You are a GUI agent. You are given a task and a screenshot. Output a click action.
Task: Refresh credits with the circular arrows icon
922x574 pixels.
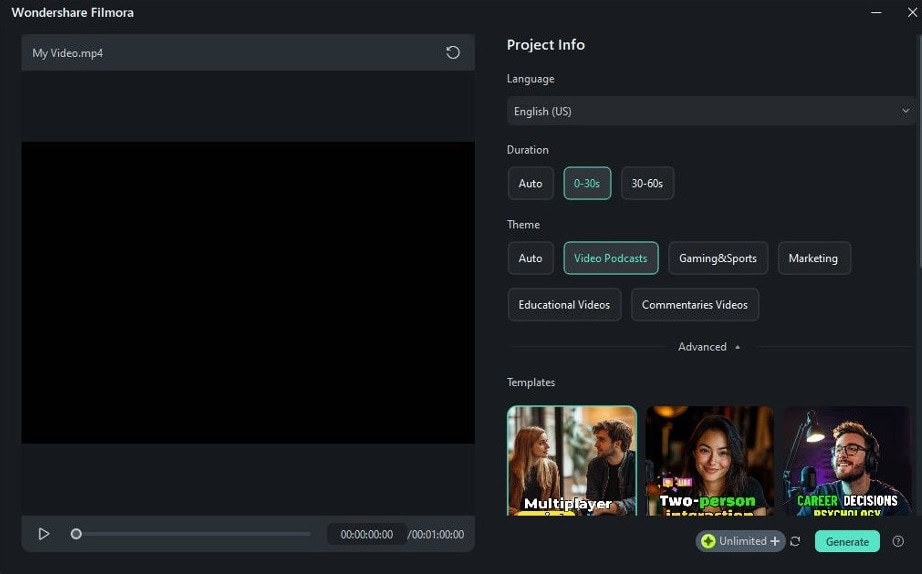pyautogui.click(x=795, y=541)
